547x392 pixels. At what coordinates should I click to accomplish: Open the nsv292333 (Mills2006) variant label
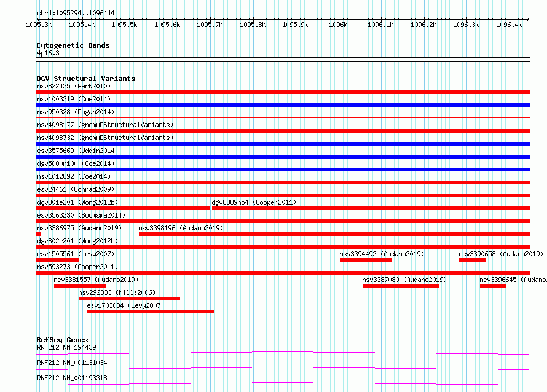tap(117, 292)
